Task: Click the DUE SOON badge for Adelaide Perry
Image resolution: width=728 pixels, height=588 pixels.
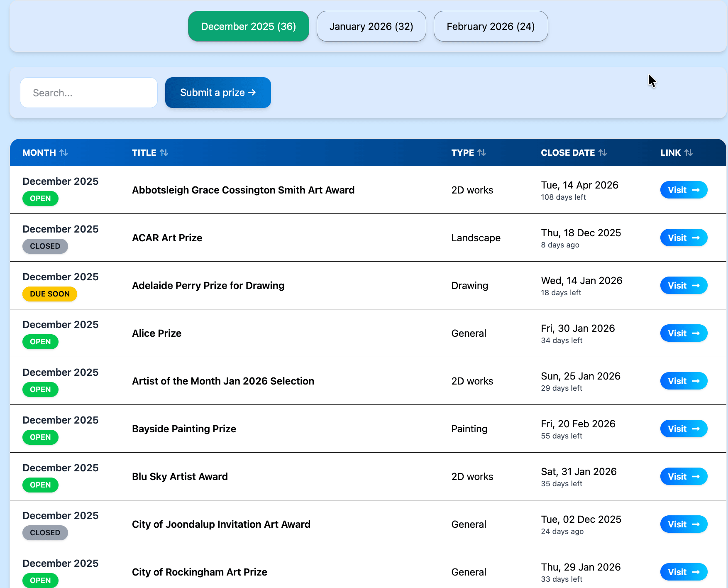Action: coord(50,294)
